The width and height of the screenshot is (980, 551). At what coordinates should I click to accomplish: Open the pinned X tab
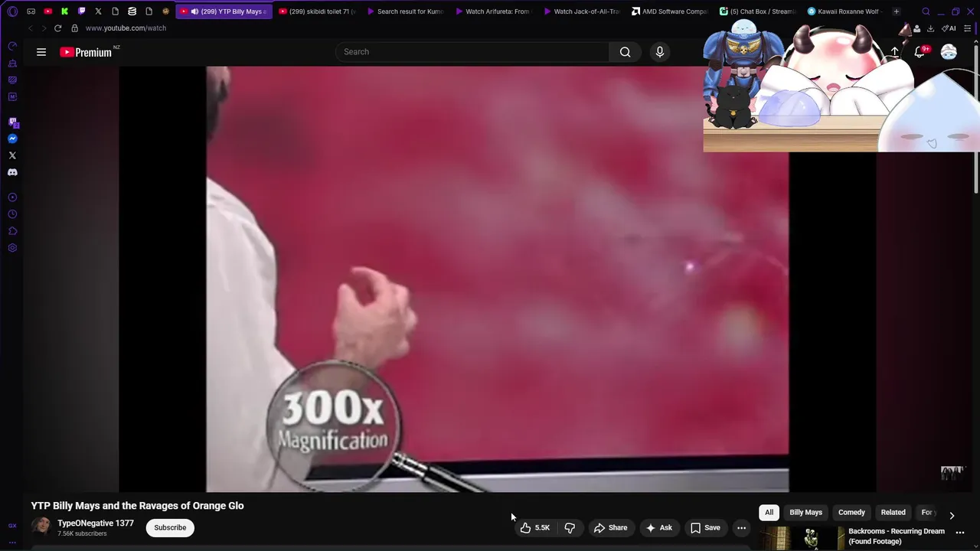tap(98, 11)
